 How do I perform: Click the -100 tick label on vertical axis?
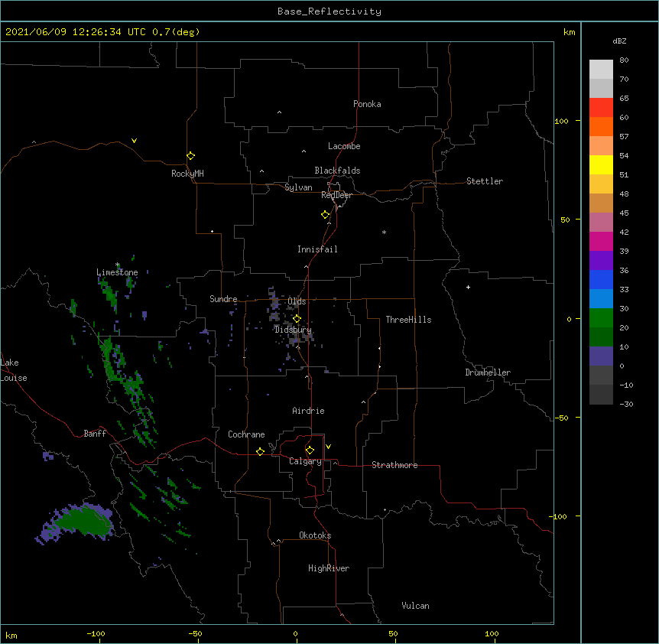tap(559, 516)
